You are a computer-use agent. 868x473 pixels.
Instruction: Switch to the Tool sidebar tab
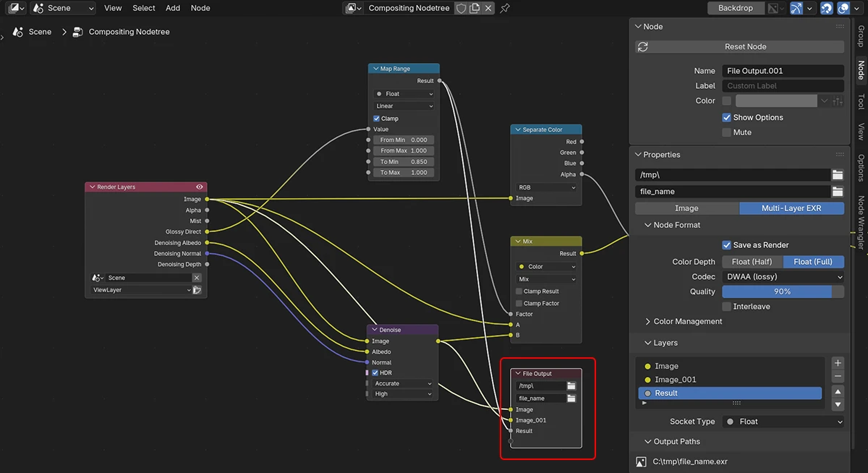[x=860, y=101]
